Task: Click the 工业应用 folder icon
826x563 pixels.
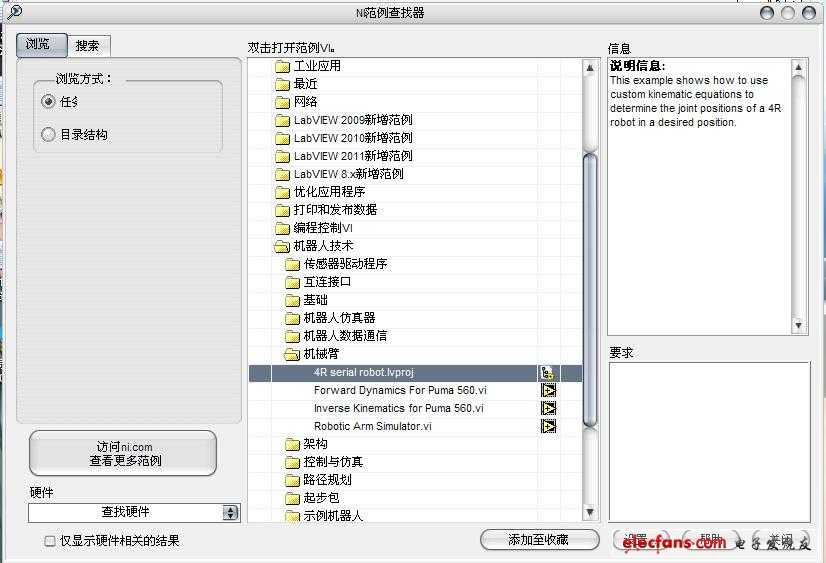Action: pyautogui.click(x=283, y=66)
